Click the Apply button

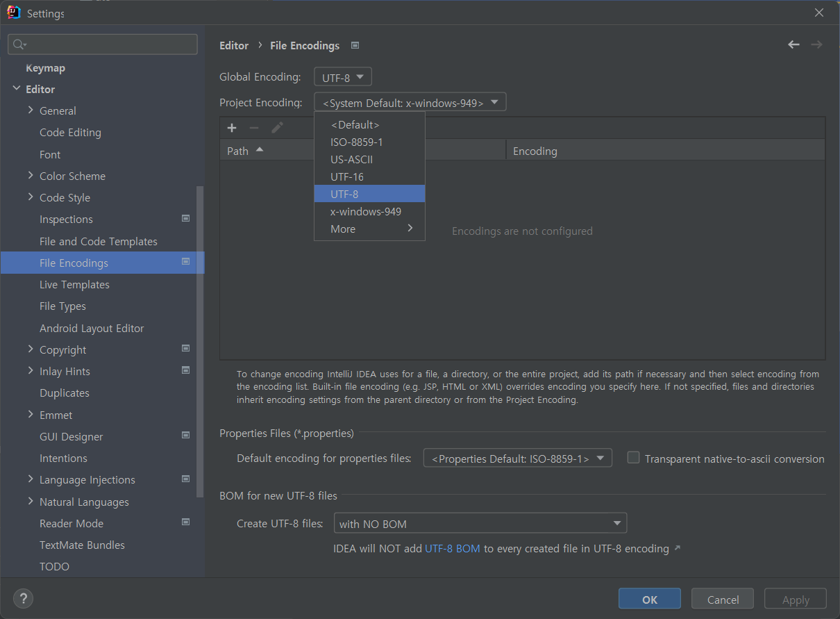pos(796,599)
